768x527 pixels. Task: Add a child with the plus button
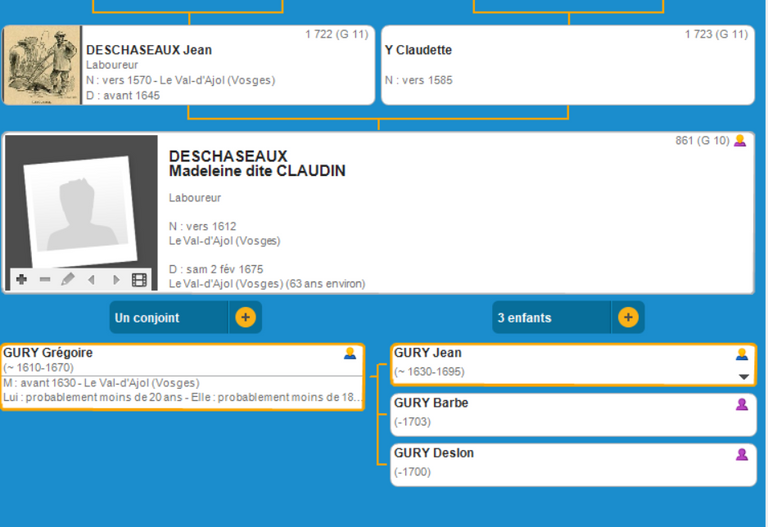pyautogui.click(x=628, y=318)
